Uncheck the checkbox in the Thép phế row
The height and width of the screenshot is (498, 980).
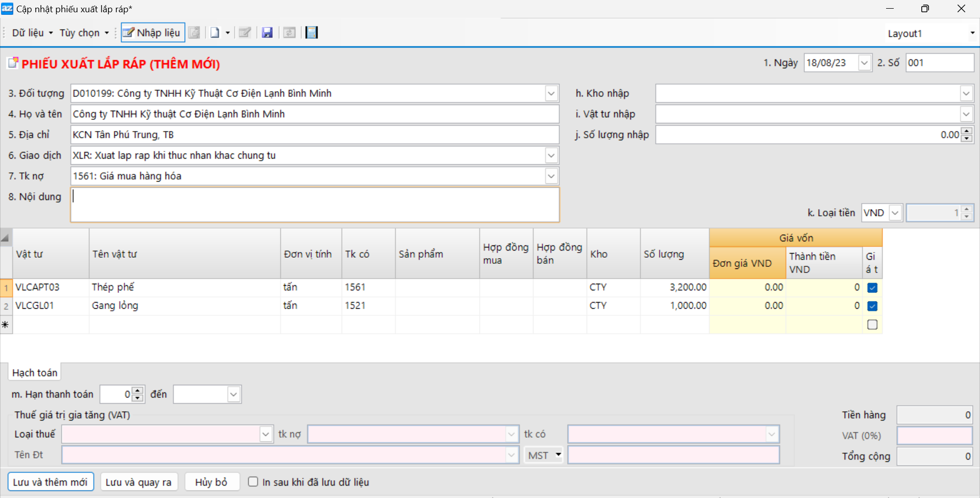point(872,288)
